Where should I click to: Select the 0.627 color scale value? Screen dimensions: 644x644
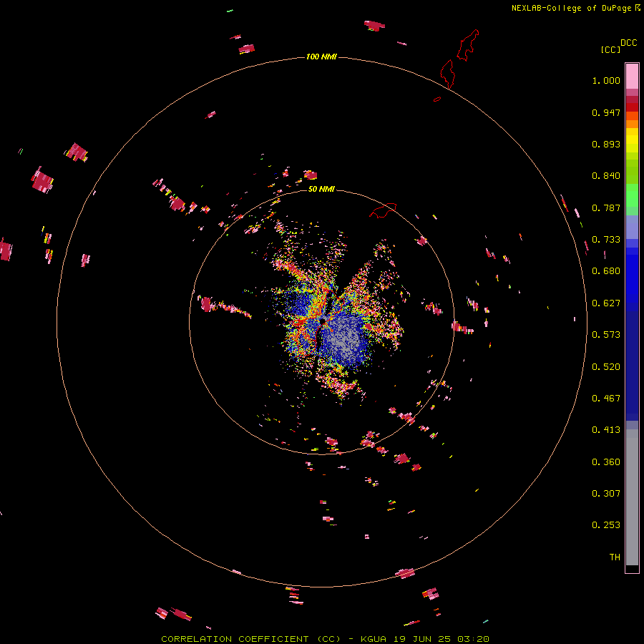(606, 303)
